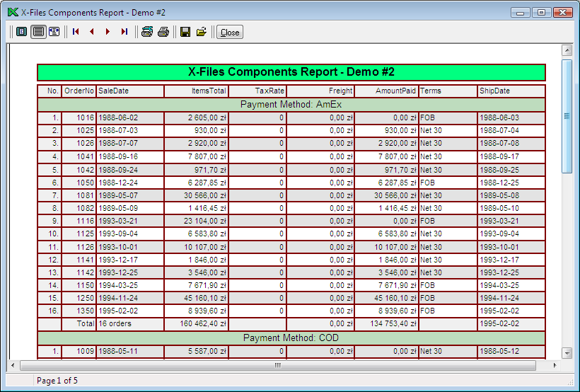Advance to the next report page
The width and height of the screenshot is (580, 392).
(x=108, y=32)
